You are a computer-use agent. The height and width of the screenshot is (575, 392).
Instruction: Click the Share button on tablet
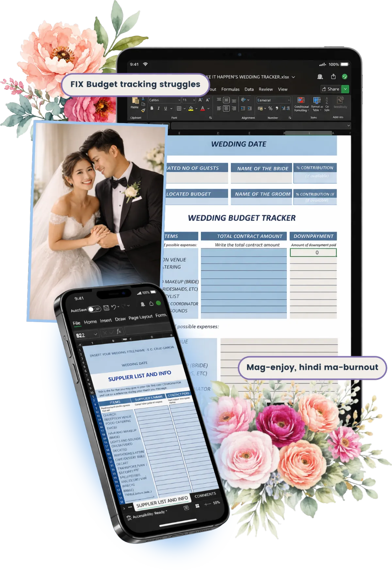coord(331,89)
